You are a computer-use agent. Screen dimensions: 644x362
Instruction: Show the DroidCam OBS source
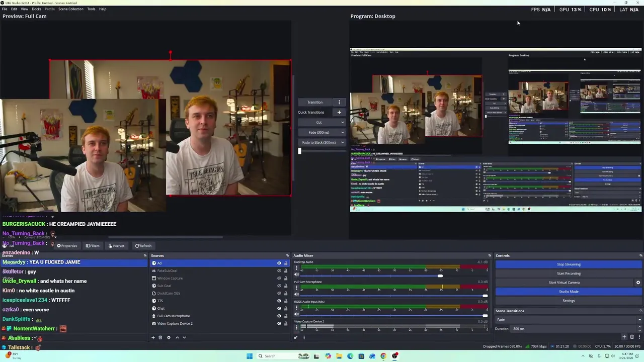pyautogui.click(x=279, y=293)
